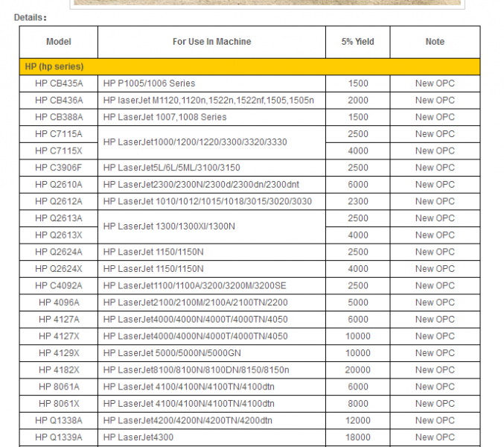The image size is (504, 447).
Task: Click the 18000 yield value
Action: 358,437
